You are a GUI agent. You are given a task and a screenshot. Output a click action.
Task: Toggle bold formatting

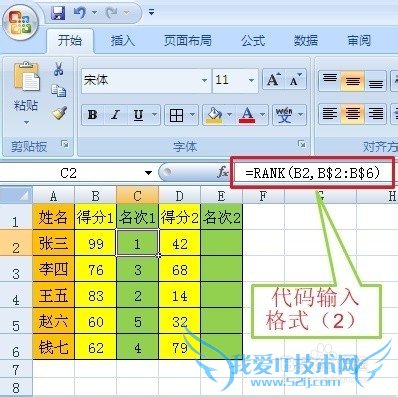coord(93,115)
